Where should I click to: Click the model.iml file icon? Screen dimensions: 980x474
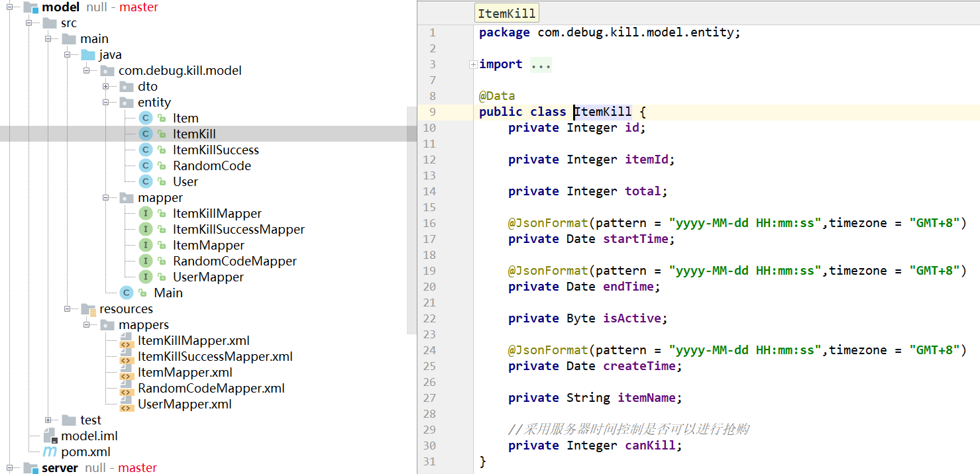[x=50, y=436]
